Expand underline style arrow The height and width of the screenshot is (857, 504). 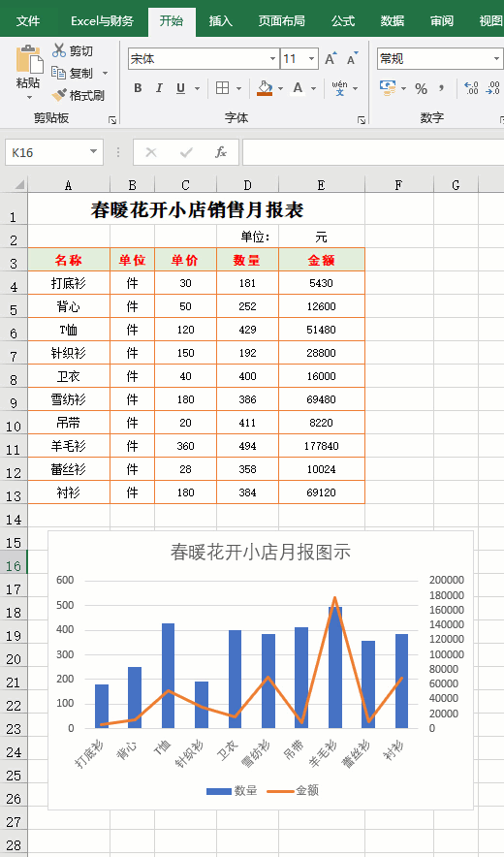198,88
